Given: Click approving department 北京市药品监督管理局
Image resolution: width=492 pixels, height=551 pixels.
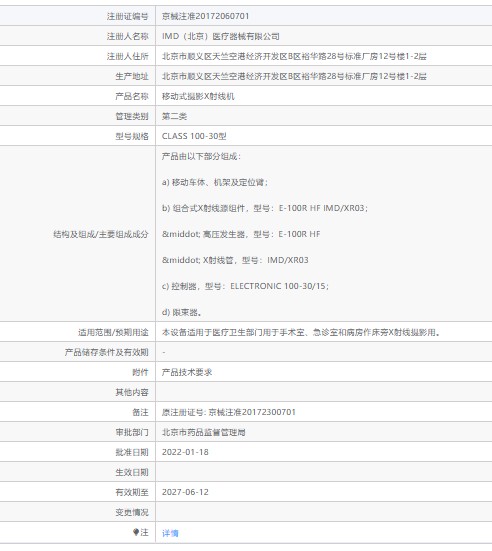Looking at the screenshot, I should (x=203, y=432).
